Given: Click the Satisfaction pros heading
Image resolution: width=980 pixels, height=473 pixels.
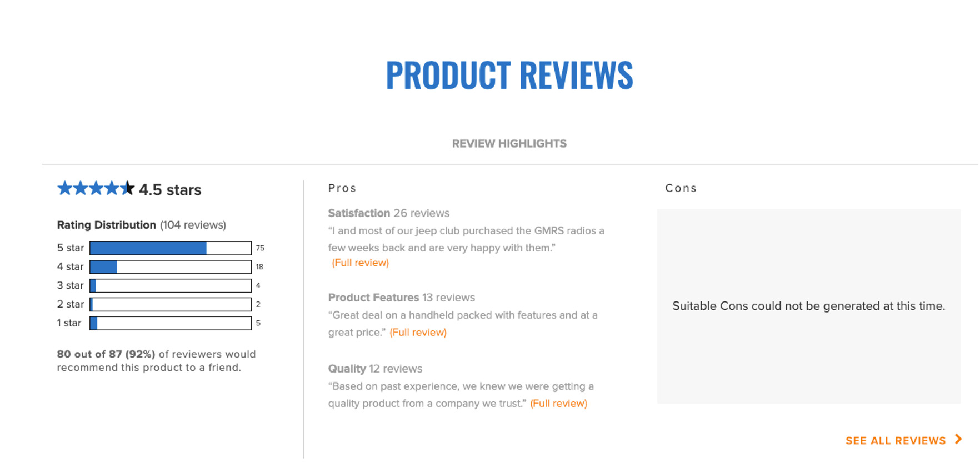Looking at the screenshot, I should tap(359, 213).
